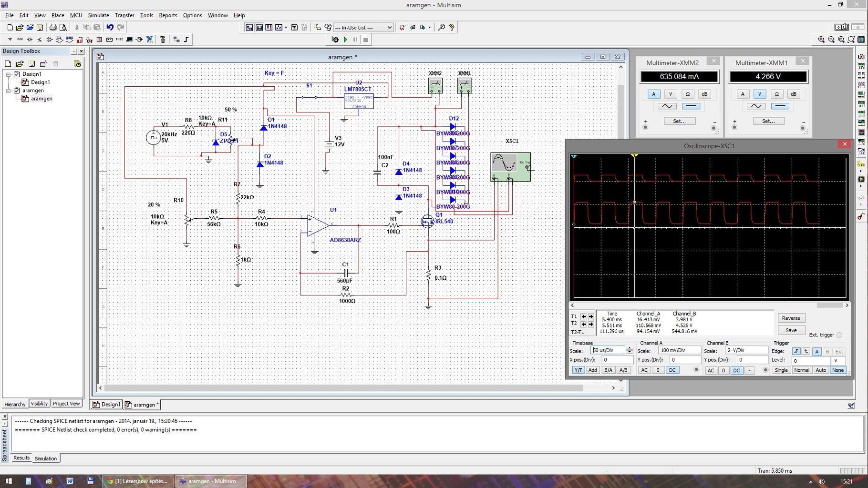Click the Place Diode component icon
The height and width of the screenshot is (488, 868).
pos(30,40)
